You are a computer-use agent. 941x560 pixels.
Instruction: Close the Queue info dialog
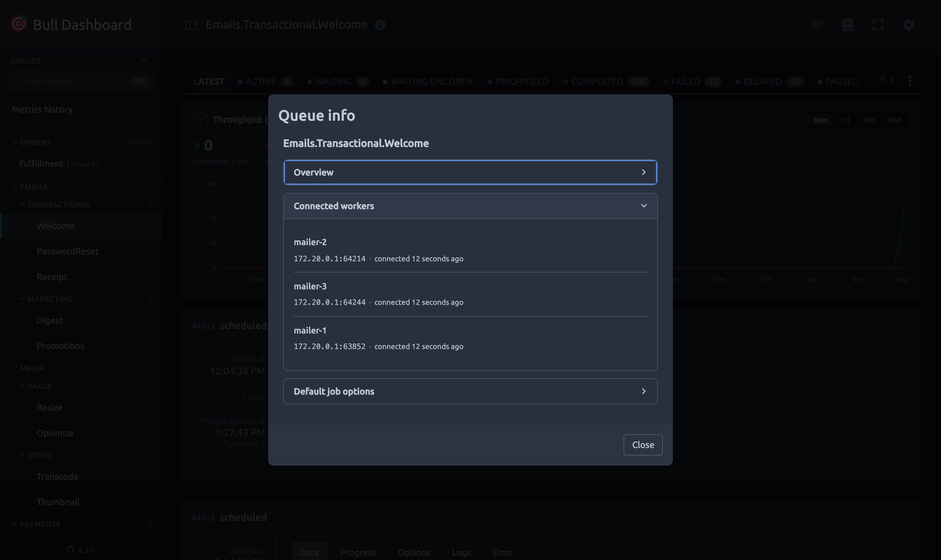pos(643,445)
